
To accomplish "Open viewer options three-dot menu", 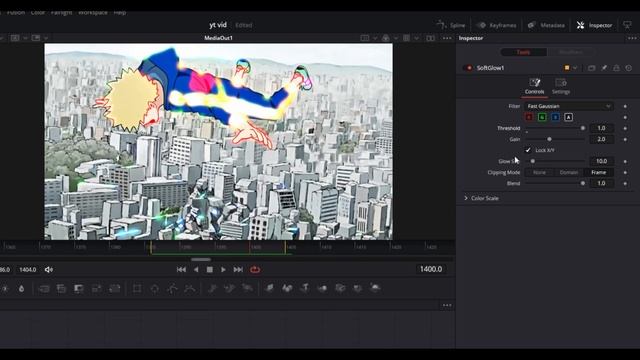I will 447,38.
